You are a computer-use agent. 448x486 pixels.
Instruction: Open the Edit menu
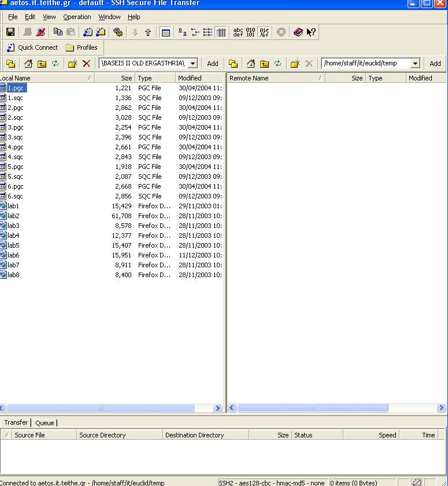[x=30, y=17]
